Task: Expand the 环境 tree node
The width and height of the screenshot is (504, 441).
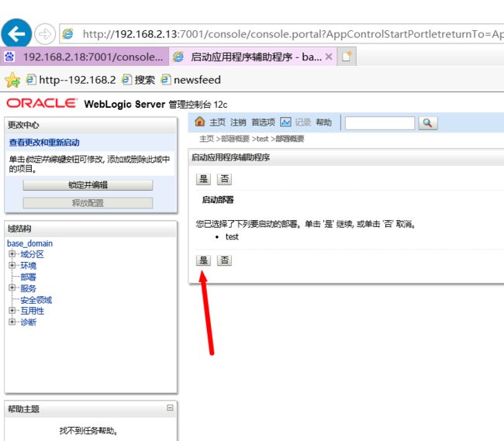Action: pos(12,265)
